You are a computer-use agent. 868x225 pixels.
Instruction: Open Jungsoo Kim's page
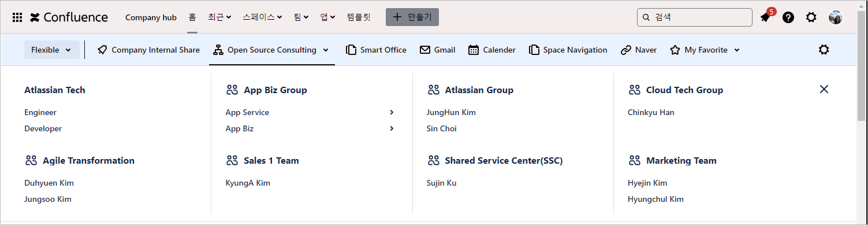[48, 199]
